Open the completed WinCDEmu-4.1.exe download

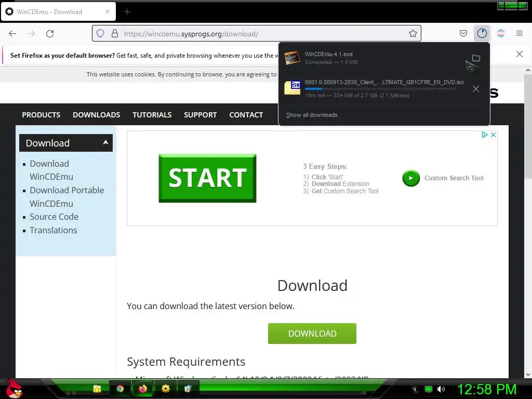click(x=373, y=58)
